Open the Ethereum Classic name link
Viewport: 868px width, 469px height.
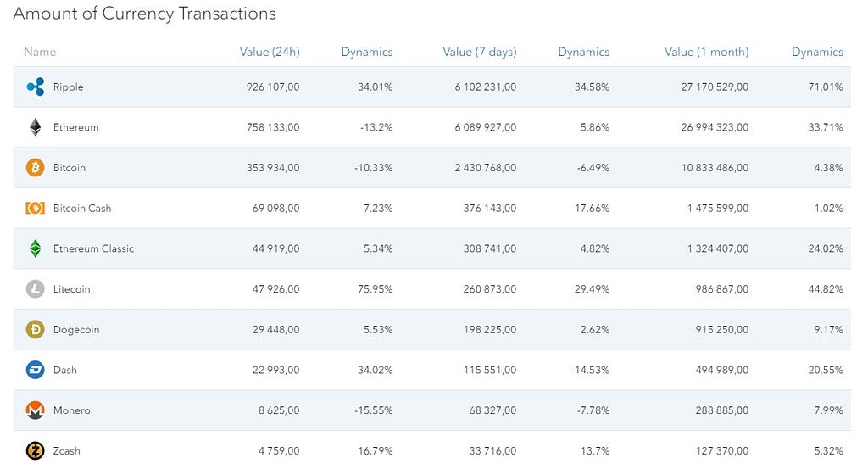93,248
